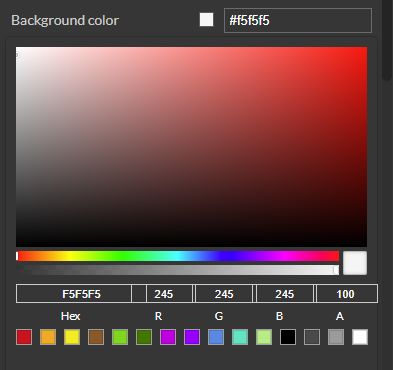
Task: Click the Background color swatch beside the hex field
Action: pos(206,20)
